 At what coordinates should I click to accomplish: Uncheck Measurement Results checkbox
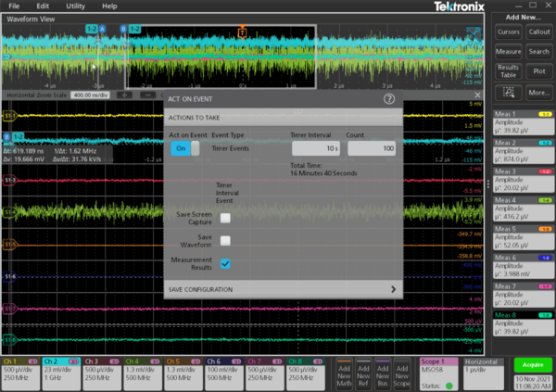click(x=225, y=263)
